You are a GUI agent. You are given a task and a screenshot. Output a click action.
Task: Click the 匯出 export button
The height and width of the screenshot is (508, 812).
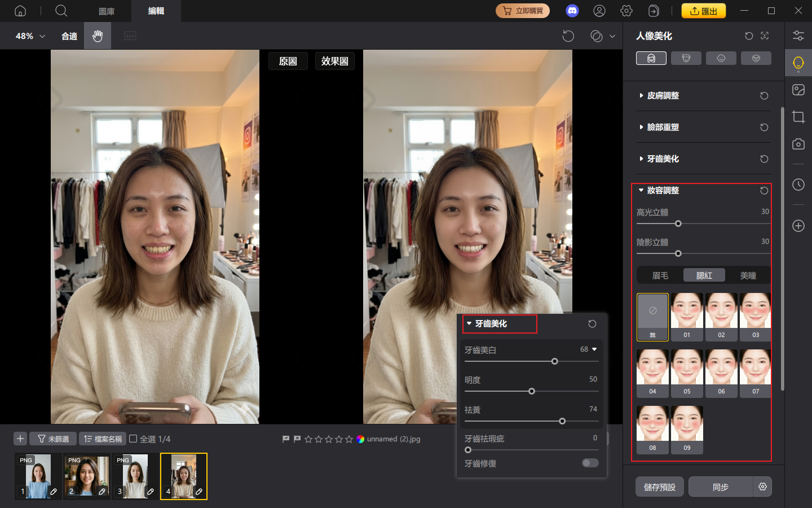pos(704,10)
